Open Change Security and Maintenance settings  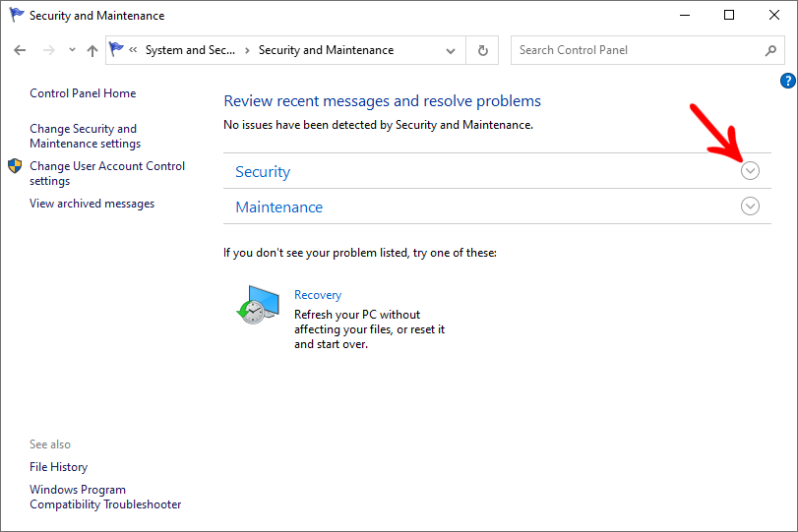(85, 136)
